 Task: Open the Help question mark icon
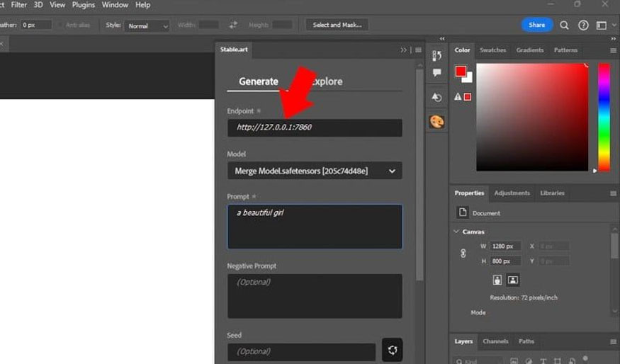coord(583,25)
